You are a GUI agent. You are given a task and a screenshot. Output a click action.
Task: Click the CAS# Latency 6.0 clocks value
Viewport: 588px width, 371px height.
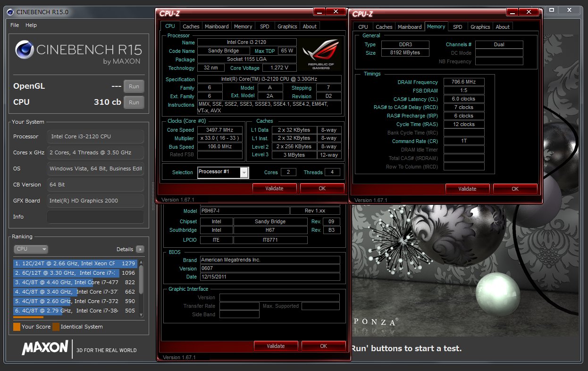point(464,99)
